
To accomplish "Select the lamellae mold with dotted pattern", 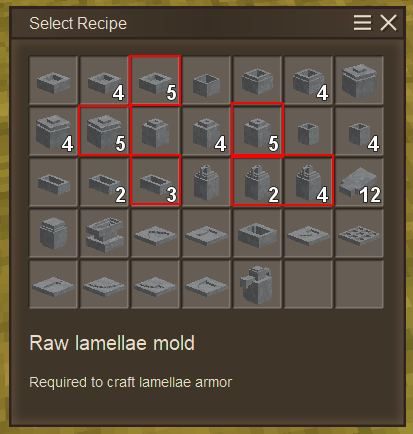I will [359, 233].
